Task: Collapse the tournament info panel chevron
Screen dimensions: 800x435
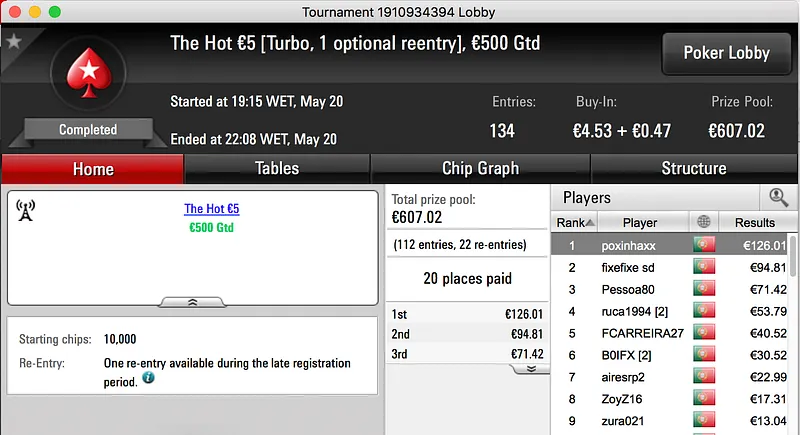Action: 193,301
